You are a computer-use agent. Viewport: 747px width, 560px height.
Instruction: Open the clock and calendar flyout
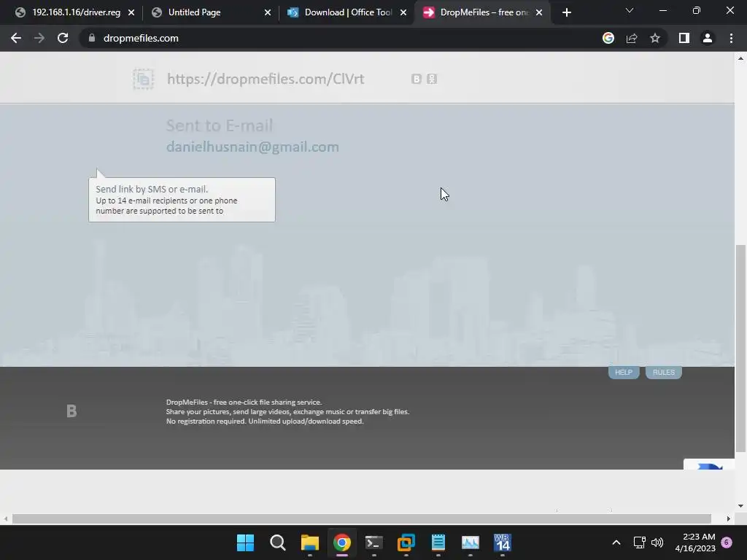695,542
